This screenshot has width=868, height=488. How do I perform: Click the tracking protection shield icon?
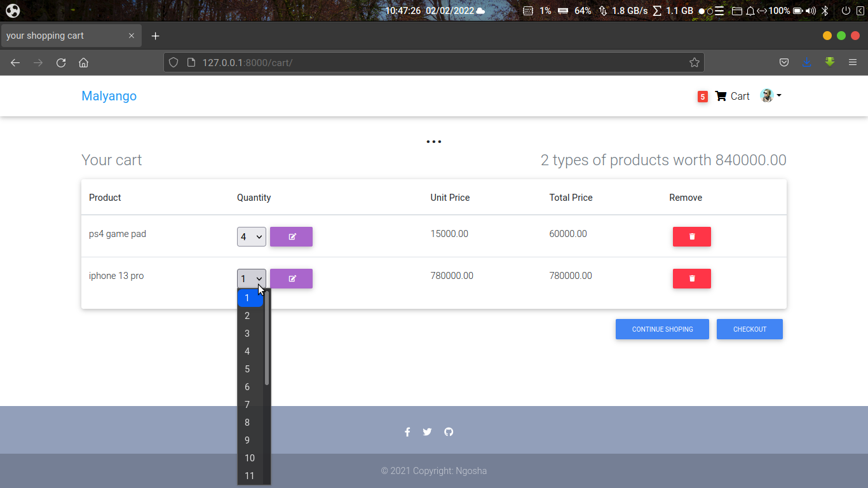click(173, 62)
